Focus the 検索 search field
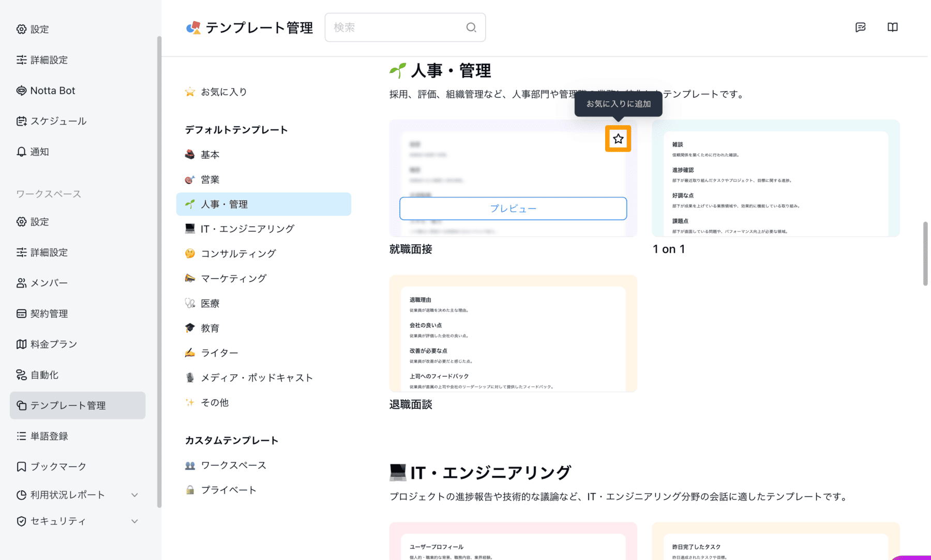This screenshot has width=931, height=560. pyautogui.click(x=405, y=27)
